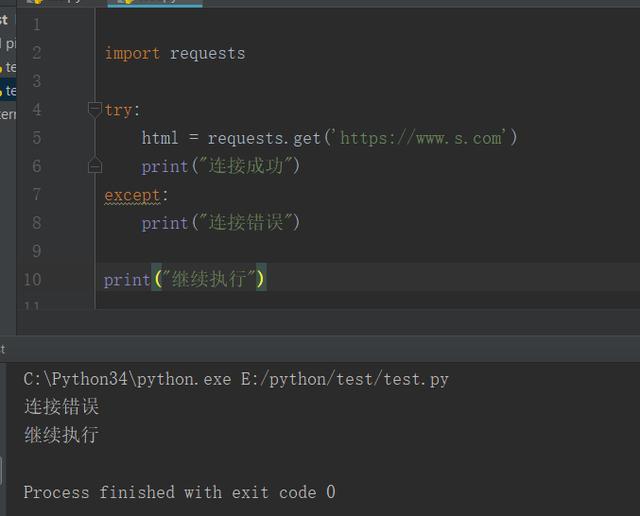The height and width of the screenshot is (516, 640).
Task: Click line number 10 in the gutter
Action: click(33, 280)
